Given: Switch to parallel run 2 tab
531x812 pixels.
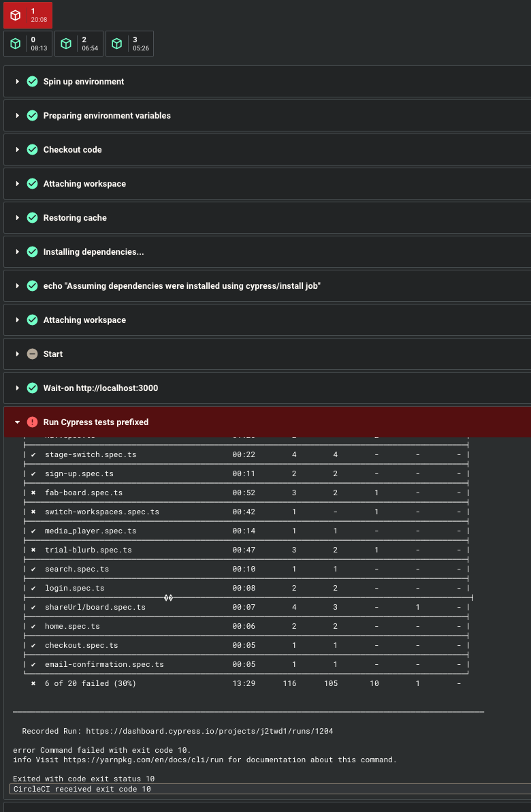Looking at the screenshot, I should point(78,43).
